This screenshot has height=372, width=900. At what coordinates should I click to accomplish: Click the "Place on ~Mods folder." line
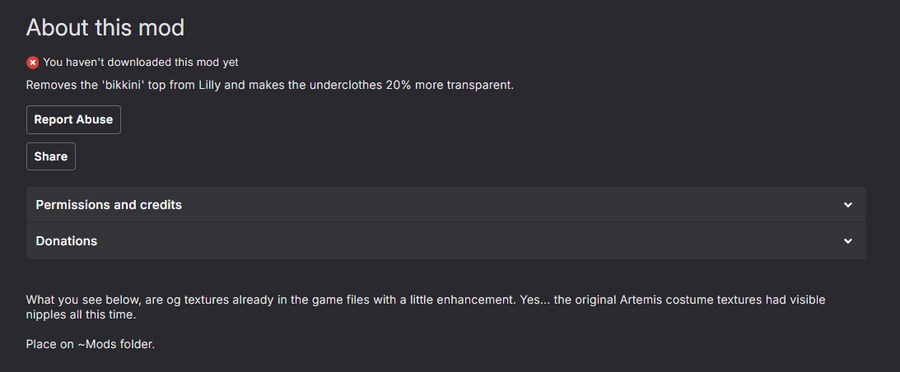click(90, 345)
